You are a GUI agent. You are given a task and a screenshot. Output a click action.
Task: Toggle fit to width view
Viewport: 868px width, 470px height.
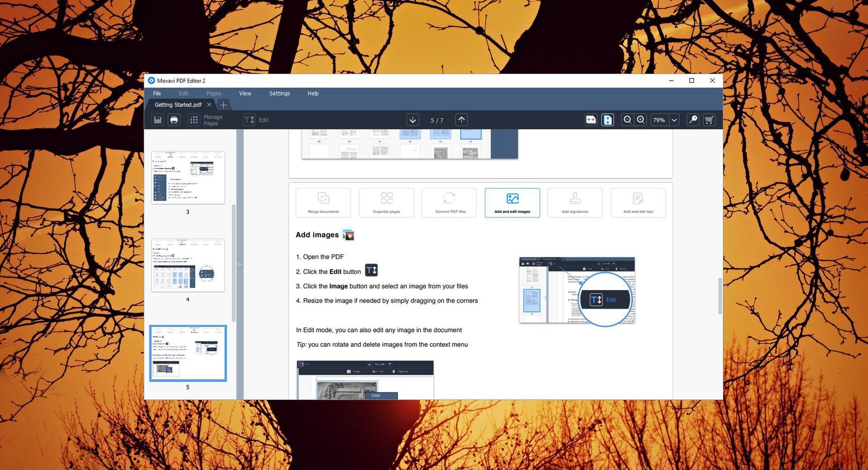(591, 120)
